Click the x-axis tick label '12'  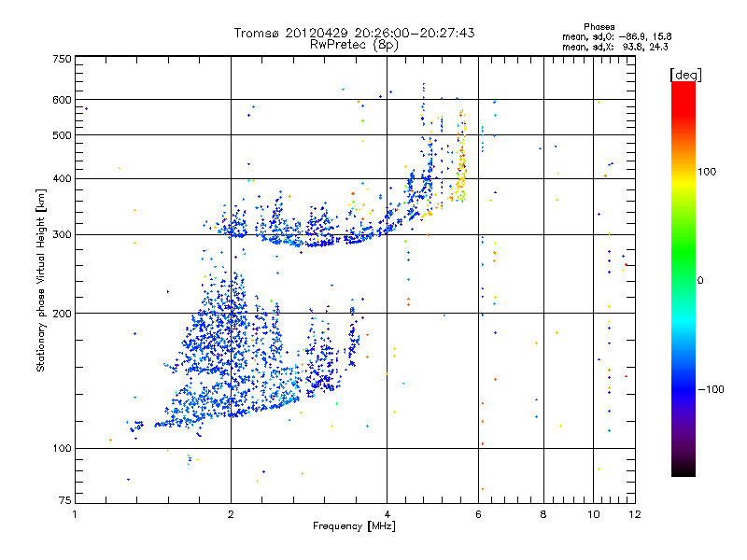pyautogui.click(x=635, y=514)
